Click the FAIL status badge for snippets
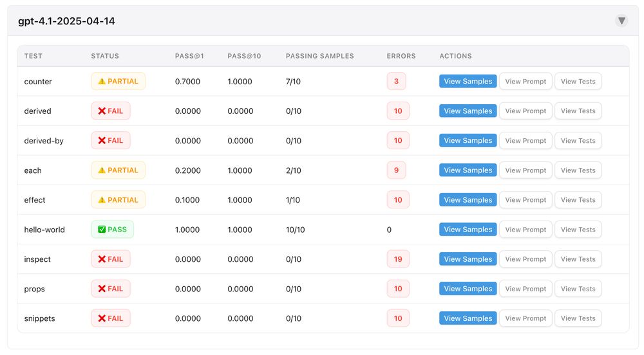644x355 pixels. [x=111, y=318]
